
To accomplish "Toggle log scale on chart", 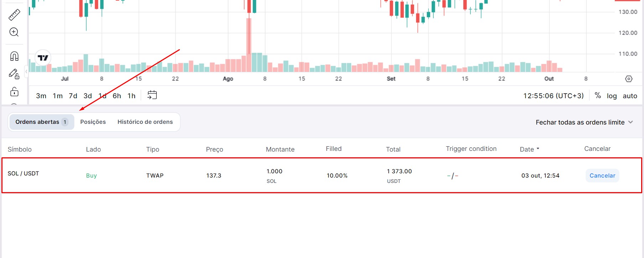I will [612, 96].
